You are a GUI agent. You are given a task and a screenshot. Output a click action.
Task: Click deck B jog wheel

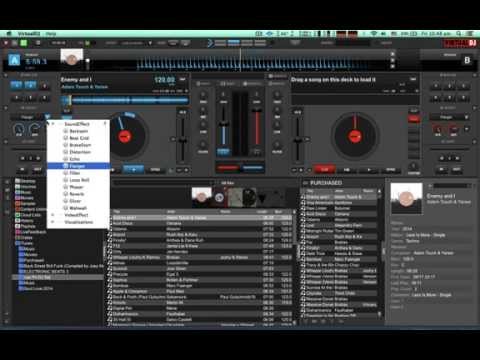[355, 136]
